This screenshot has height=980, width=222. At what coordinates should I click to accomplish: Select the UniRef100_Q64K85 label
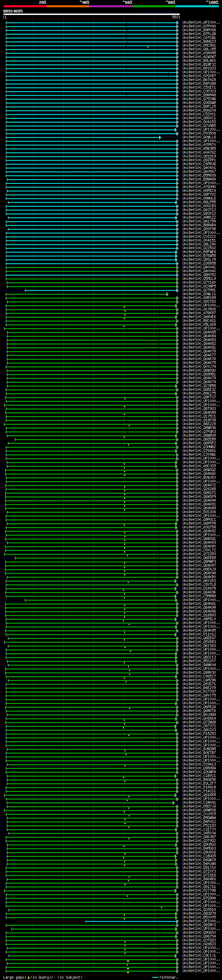point(199,332)
